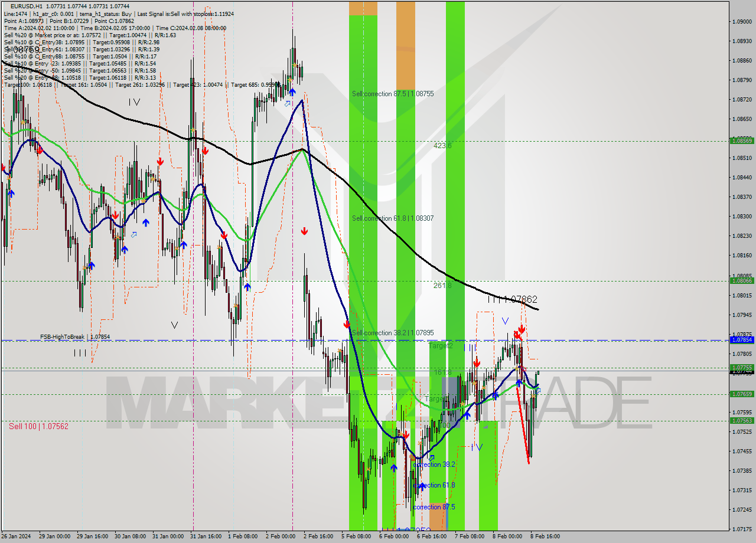Select the blue 'correction 61.8' label
756x543 pixels.
click(434, 485)
